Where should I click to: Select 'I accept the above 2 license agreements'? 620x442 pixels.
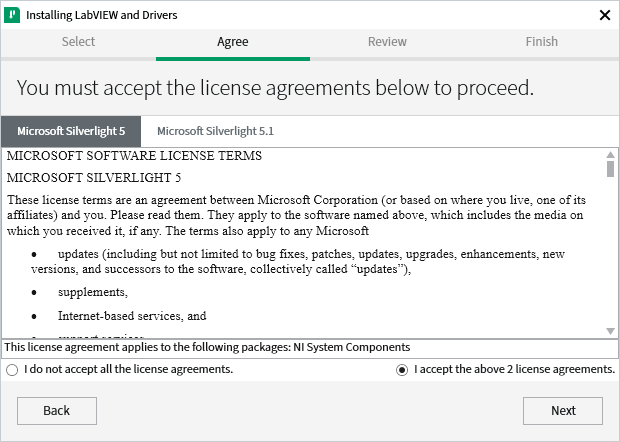pyautogui.click(x=402, y=370)
